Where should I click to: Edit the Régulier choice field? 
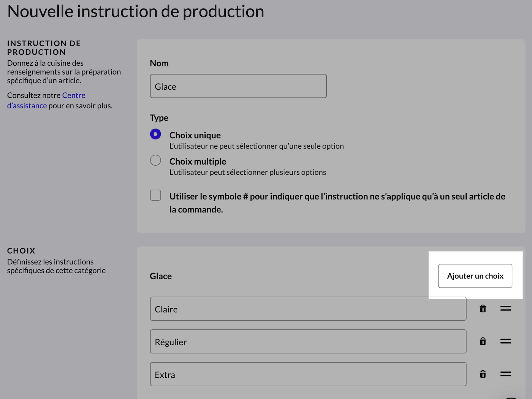(308, 341)
